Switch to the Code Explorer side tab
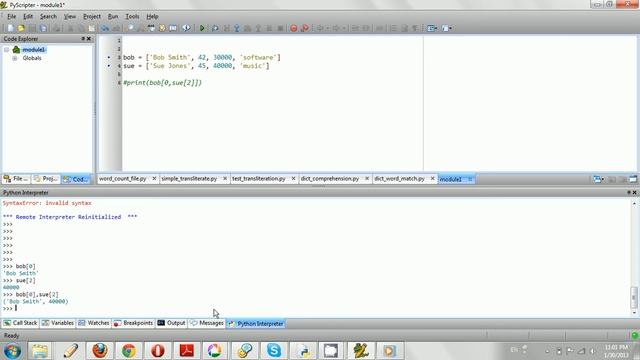This screenshot has height=360, width=640. 76,179
